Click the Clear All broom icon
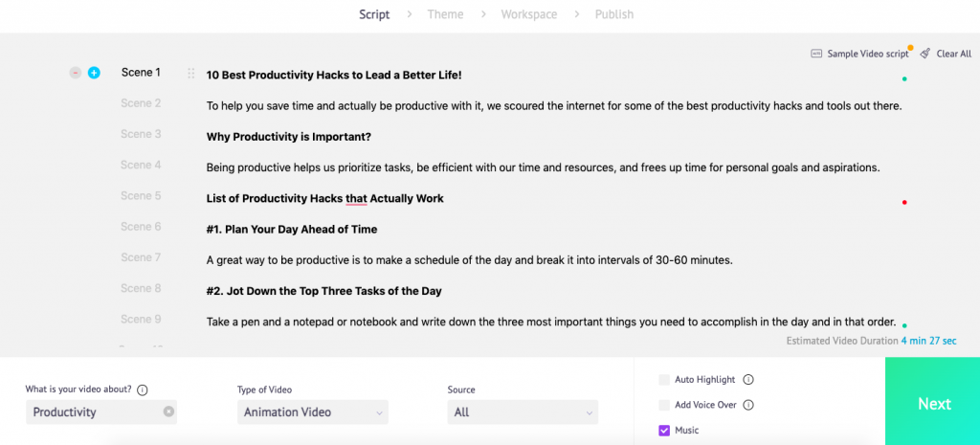 pyautogui.click(x=925, y=54)
